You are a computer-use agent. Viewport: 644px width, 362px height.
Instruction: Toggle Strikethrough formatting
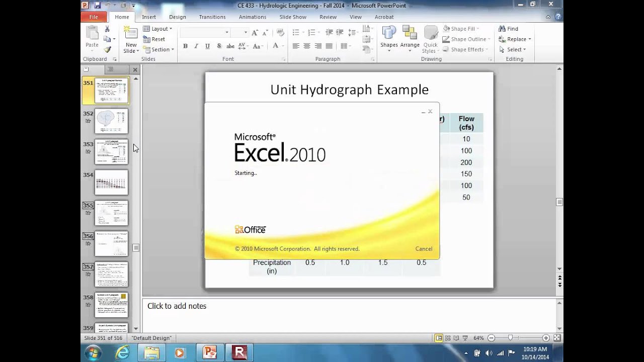(x=230, y=46)
